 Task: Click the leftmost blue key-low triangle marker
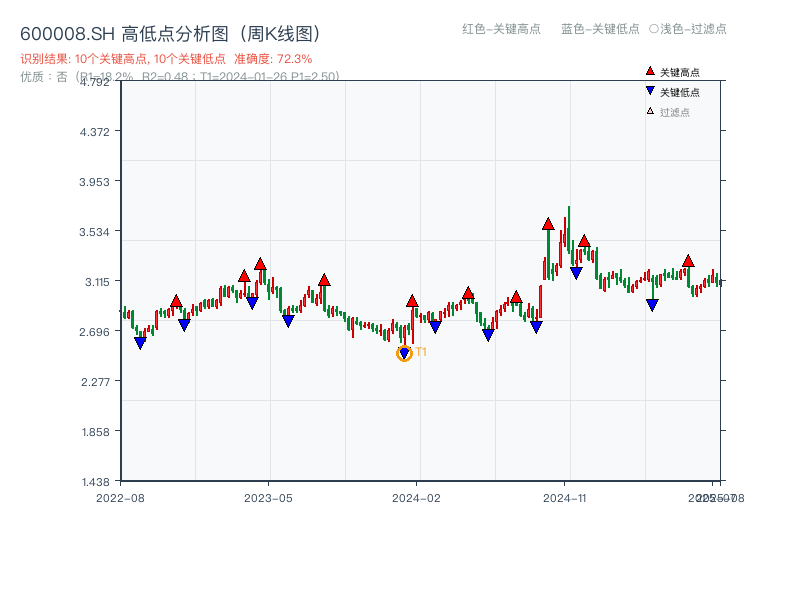click(x=140, y=343)
